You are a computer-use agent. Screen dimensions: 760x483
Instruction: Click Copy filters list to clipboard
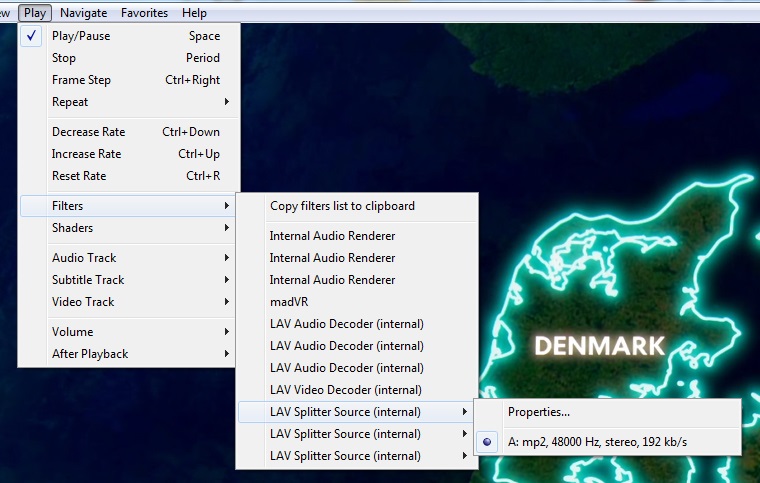click(341, 206)
